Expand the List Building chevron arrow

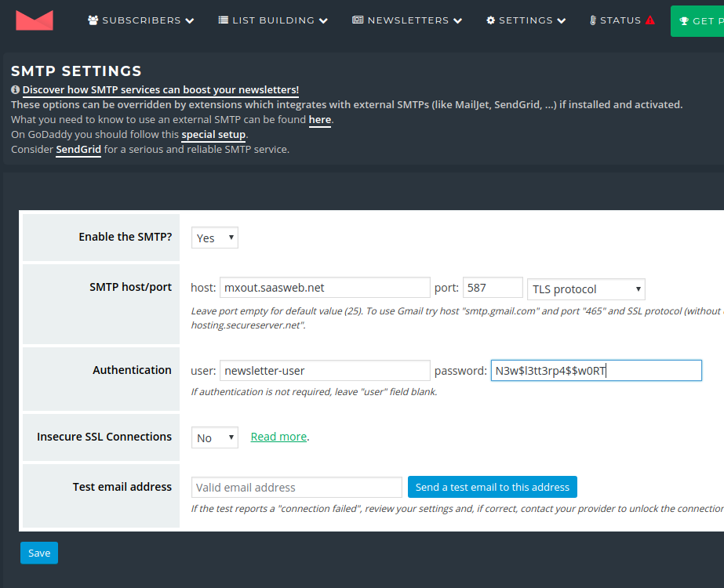[x=323, y=20]
